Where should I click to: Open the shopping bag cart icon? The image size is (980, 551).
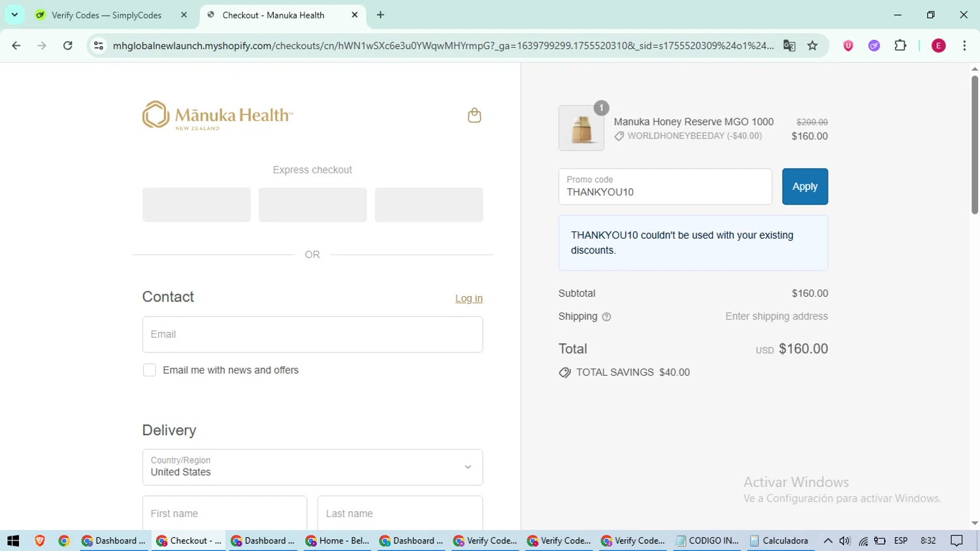474,116
